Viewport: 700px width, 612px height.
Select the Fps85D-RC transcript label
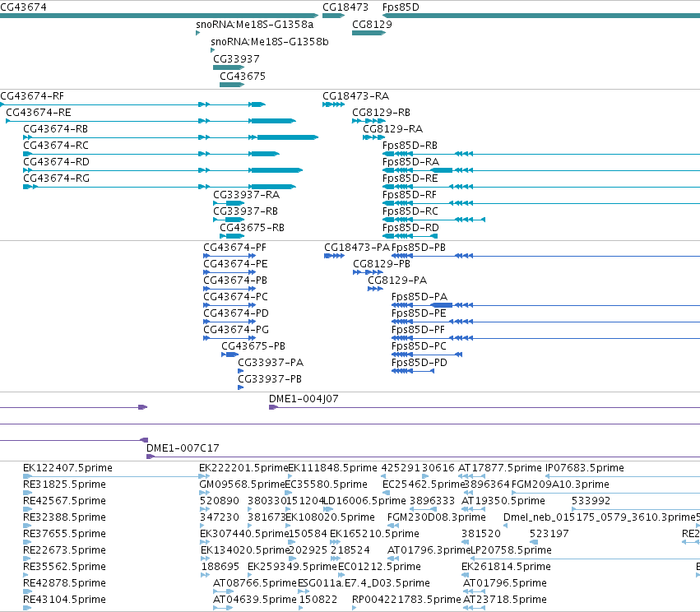410,211
